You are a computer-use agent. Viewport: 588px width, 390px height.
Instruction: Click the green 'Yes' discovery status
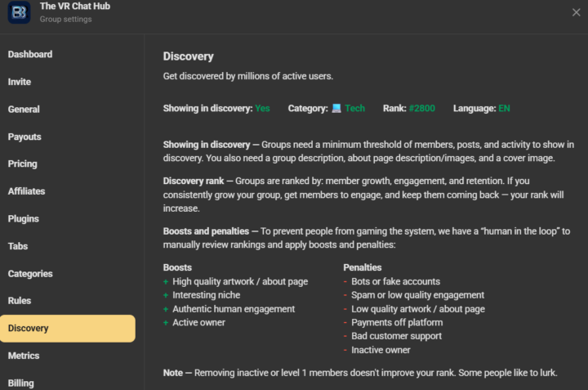(262, 109)
